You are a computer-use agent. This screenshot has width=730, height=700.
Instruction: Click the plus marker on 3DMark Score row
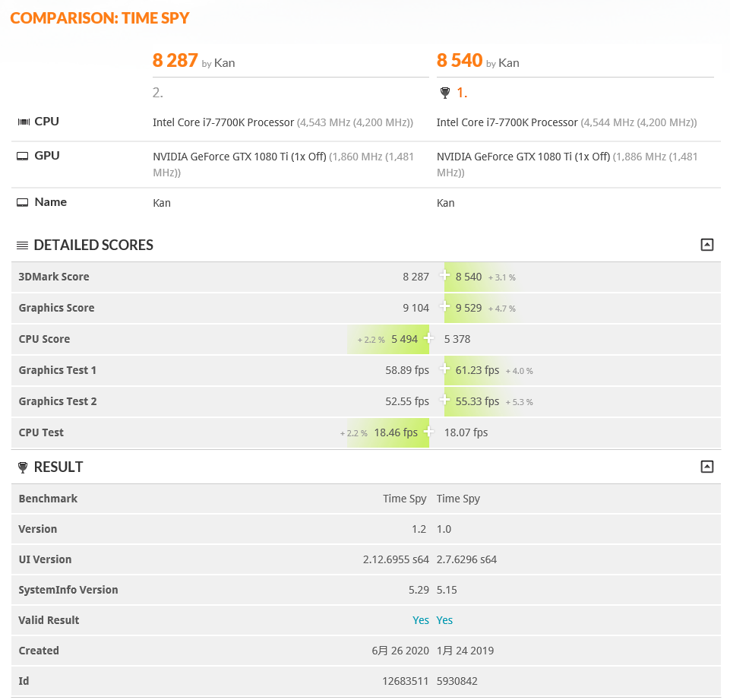[x=444, y=275]
